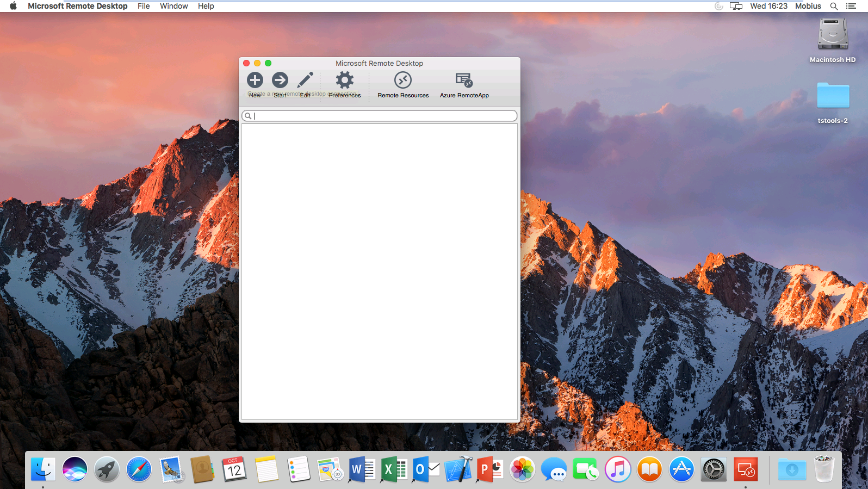The image size is (868, 489).
Task: Click the screen mirroring display icon in menu bar
Action: point(736,6)
